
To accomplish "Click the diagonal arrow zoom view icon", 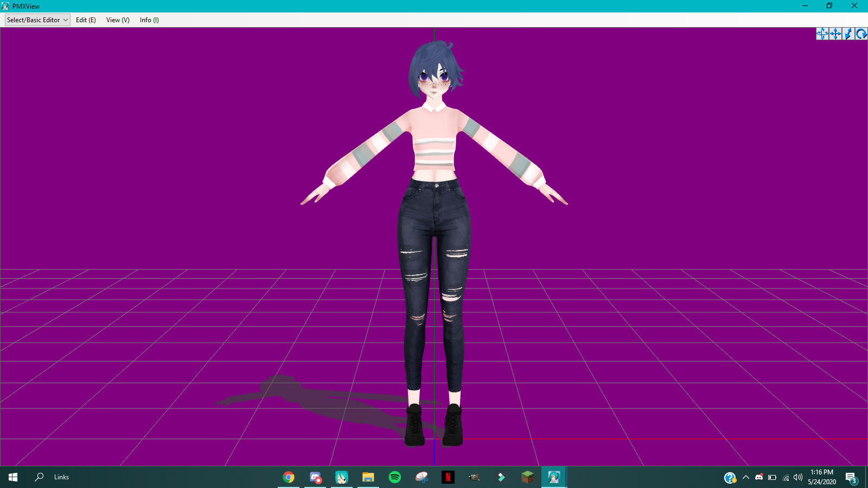I will click(x=848, y=34).
